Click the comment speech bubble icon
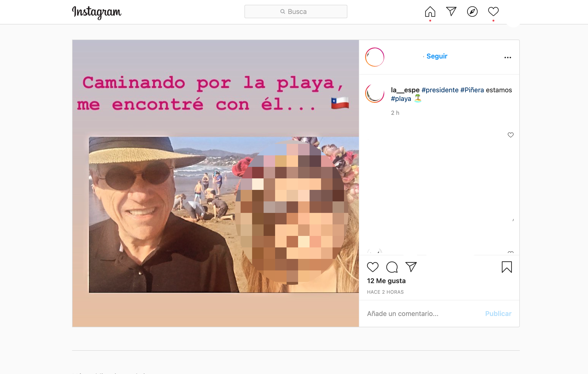This screenshot has width=588, height=374. [x=392, y=267]
